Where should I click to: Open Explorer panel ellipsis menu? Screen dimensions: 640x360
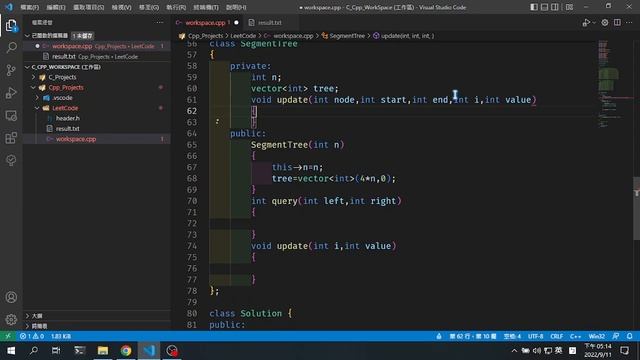click(x=160, y=22)
